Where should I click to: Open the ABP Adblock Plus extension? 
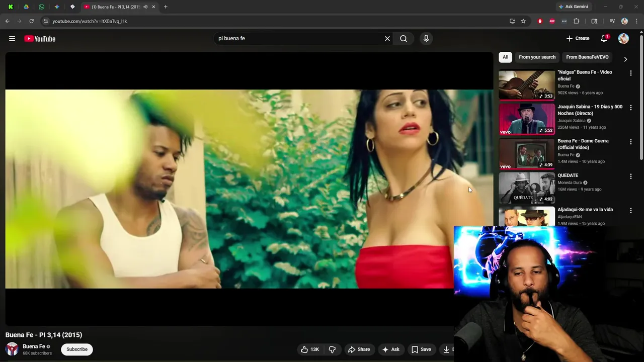point(552,21)
